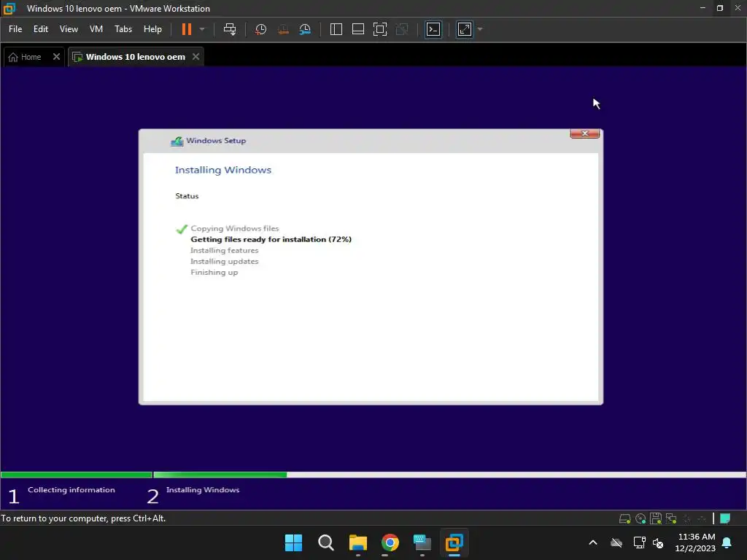Open the Windows Start menu

tap(293, 542)
